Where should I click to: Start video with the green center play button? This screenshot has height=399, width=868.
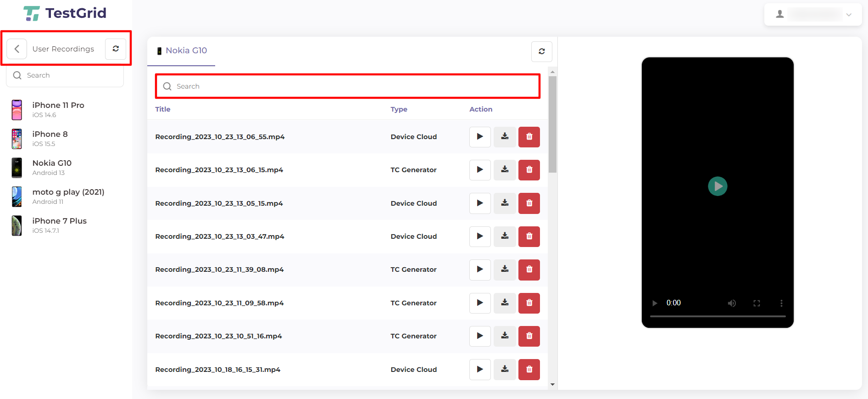pyautogui.click(x=718, y=186)
